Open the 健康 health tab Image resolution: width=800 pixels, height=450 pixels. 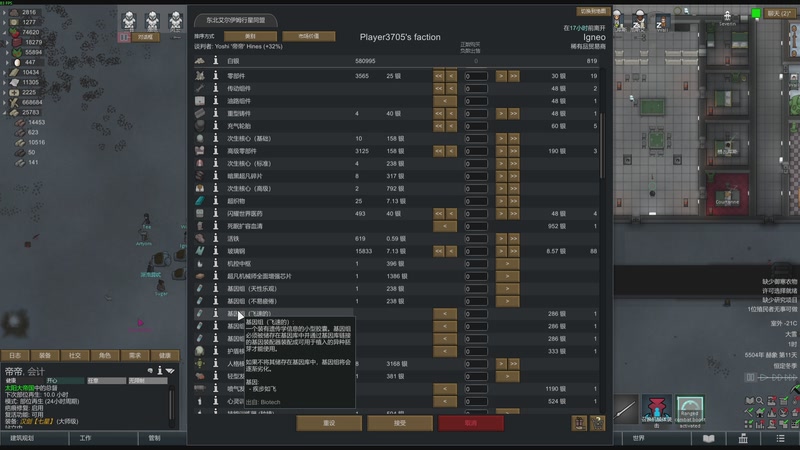tap(164, 355)
